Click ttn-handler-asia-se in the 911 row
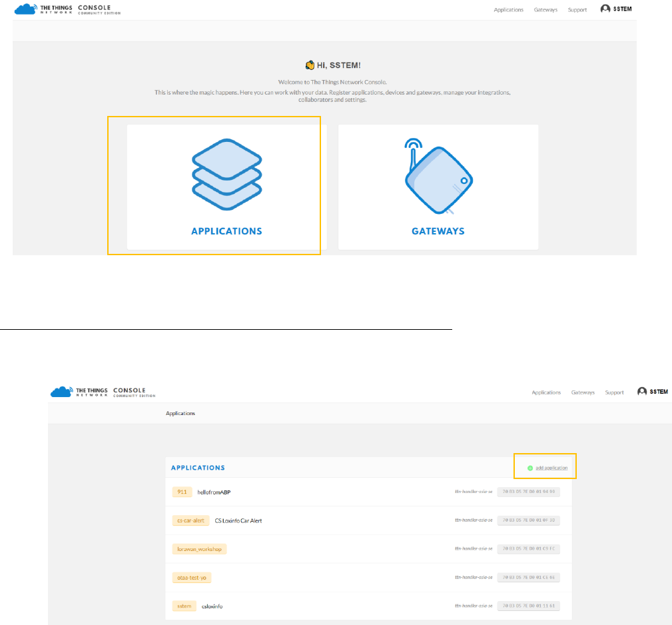Viewport: 672px width, 625px height. click(x=474, y=492)
